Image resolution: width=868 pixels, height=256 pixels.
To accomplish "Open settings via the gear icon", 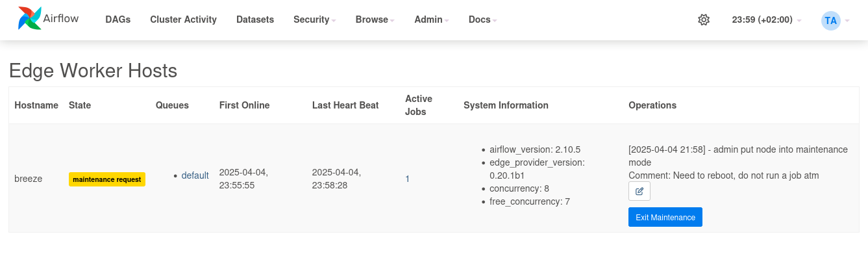I will tap(704, 19).
